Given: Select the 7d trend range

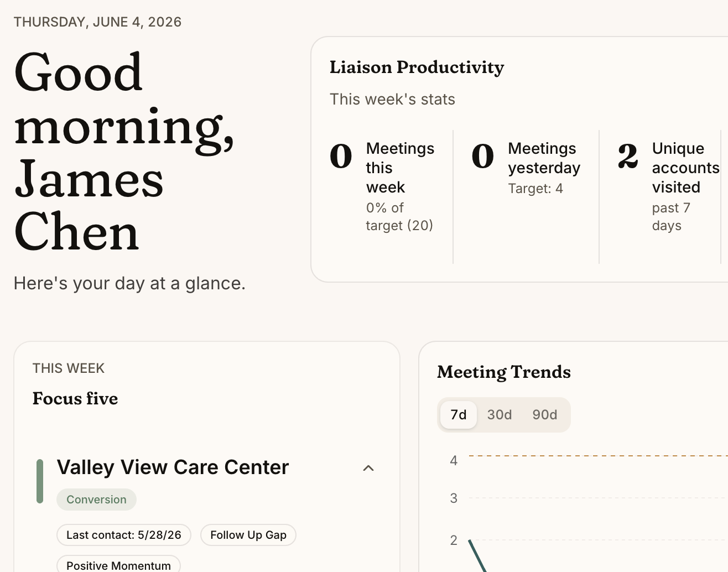Looking at the screenshot, I should pos(459,415).
